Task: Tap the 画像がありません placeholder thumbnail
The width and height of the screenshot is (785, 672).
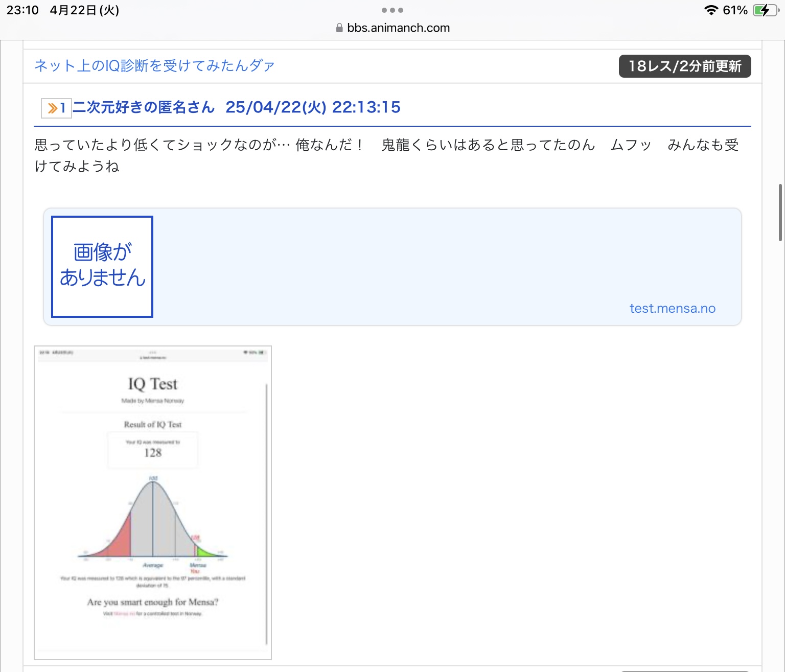Action: click(x=102, y=266)
